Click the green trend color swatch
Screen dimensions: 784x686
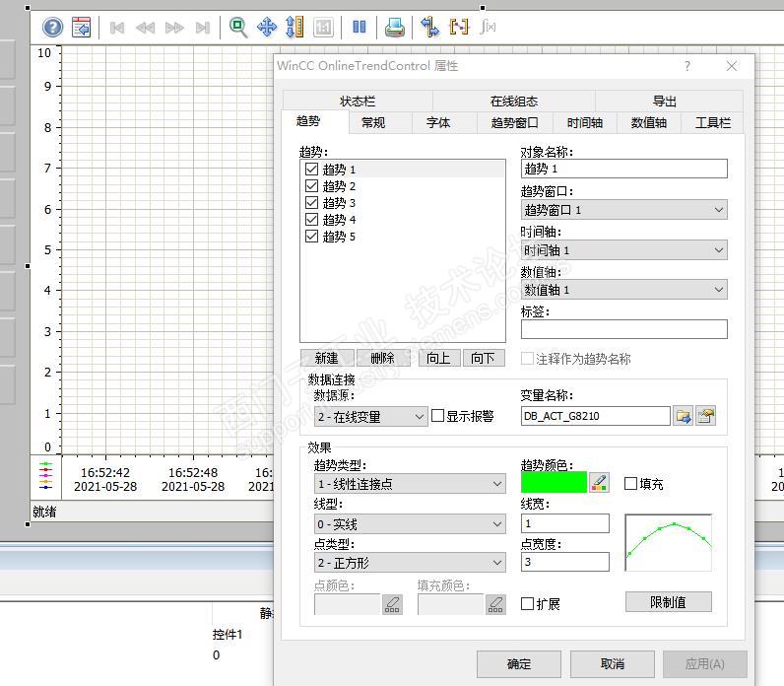554,482
